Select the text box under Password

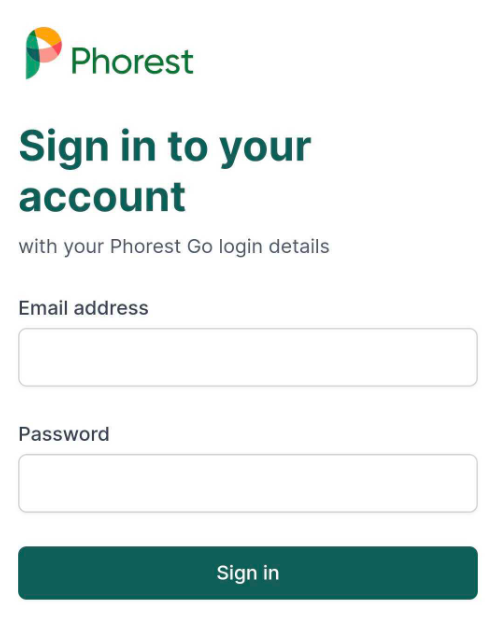tap(247, 483)
